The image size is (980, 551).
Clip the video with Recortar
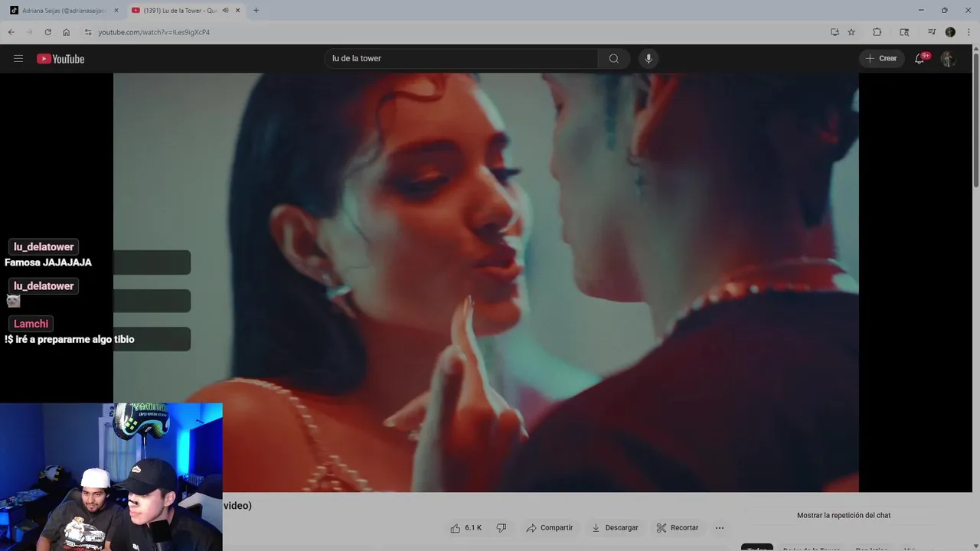pos(677,528)
